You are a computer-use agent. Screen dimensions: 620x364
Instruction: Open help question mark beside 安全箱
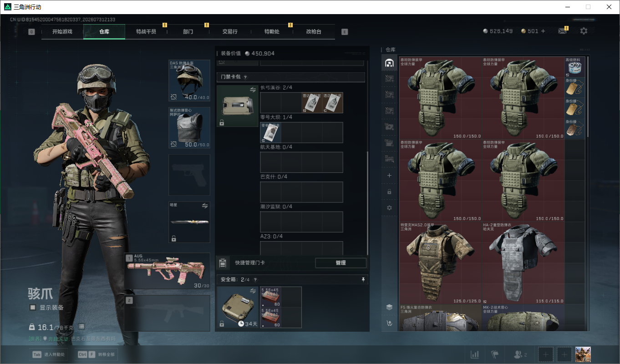click(255, 280)
